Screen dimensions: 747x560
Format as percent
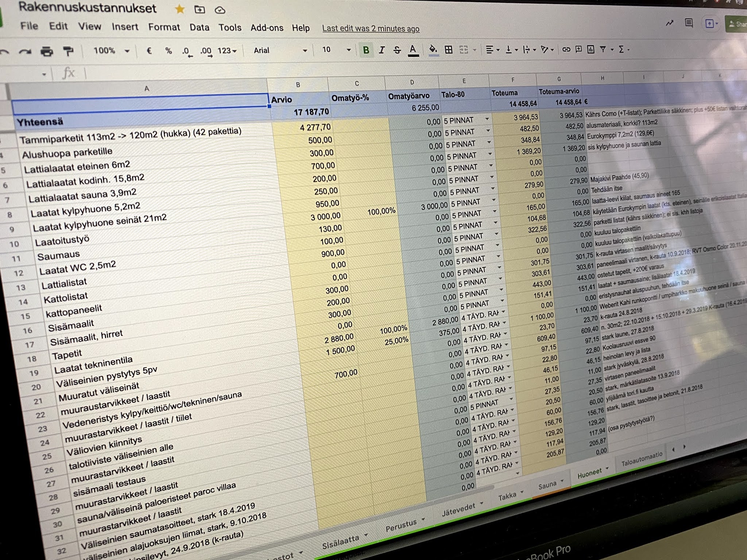(x=168, y=51)
